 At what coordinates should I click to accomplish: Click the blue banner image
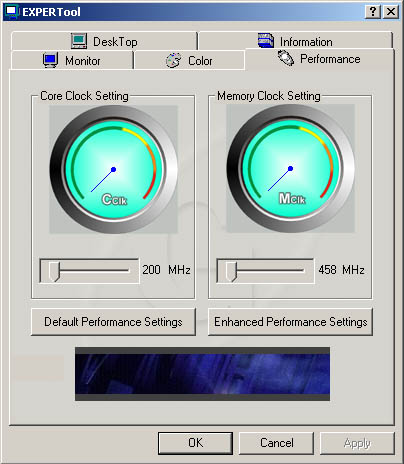202,374
